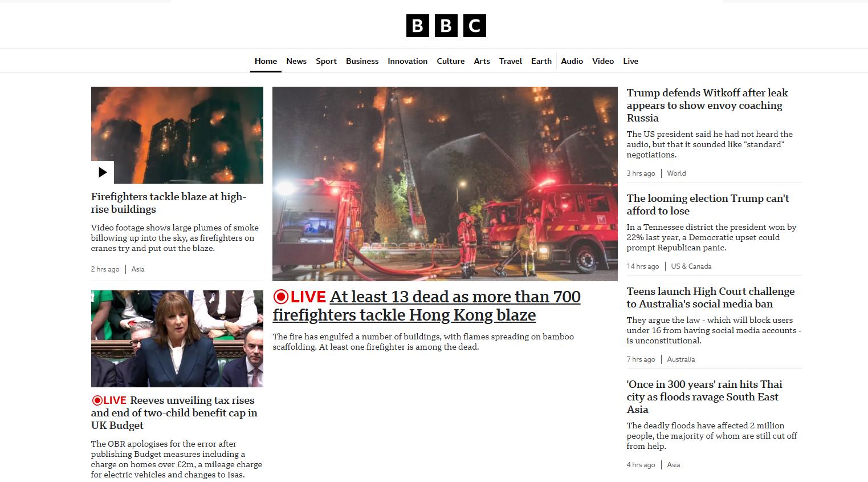Read 'Firefighters tackle blaze at high-rise buildings'
This screenshot has width=868, height=482.
[169, 203]
